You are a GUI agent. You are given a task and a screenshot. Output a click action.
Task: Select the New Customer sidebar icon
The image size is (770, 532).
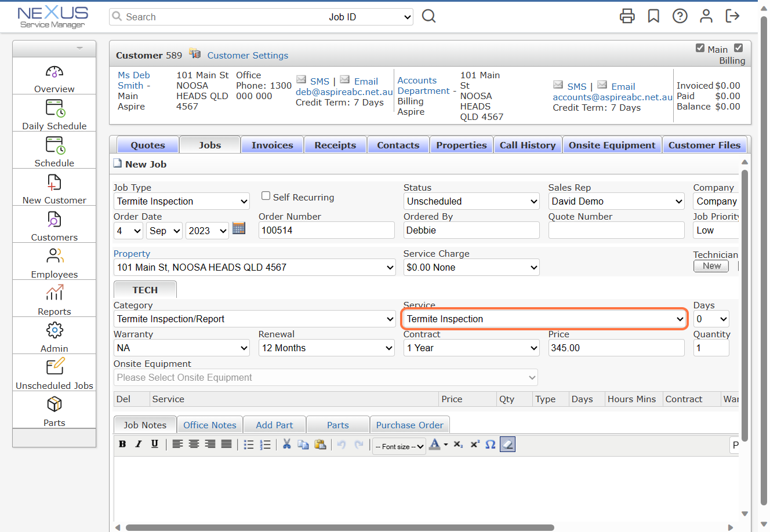pos(54,187)
